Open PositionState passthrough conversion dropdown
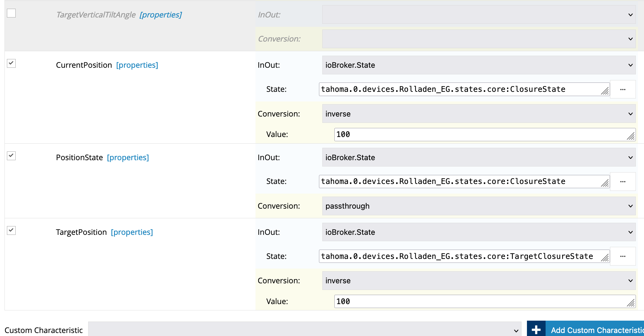644x336 pixels. click(x=478, y=206)
